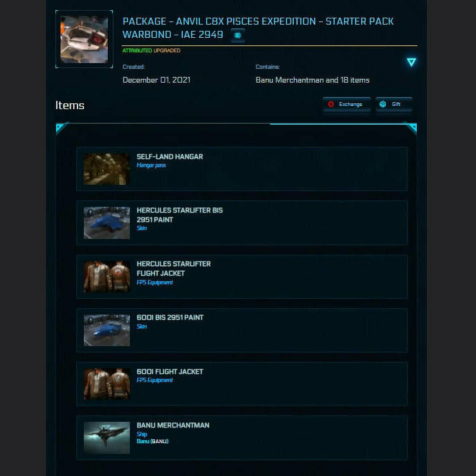Viewport: 476px width, 476px height.
Task: Click the Banu manufacturer link
Action: pyautogui.click(x=142, y=441)
